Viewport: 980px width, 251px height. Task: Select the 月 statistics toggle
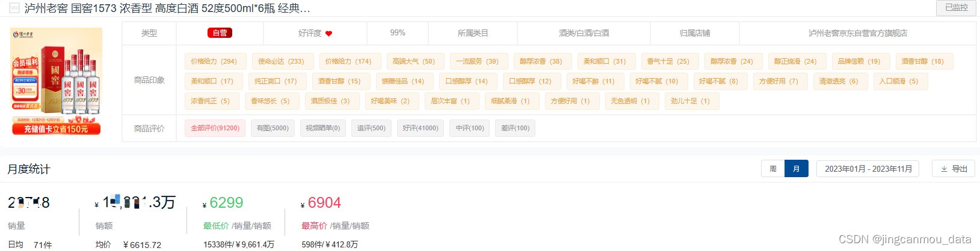[x=796, y=169]
